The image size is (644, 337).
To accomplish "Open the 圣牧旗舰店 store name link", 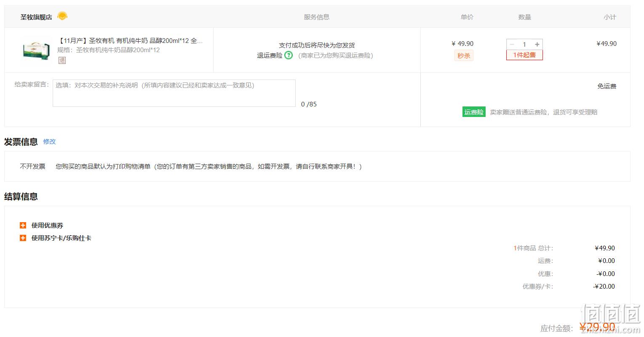I will coord(36,17).
